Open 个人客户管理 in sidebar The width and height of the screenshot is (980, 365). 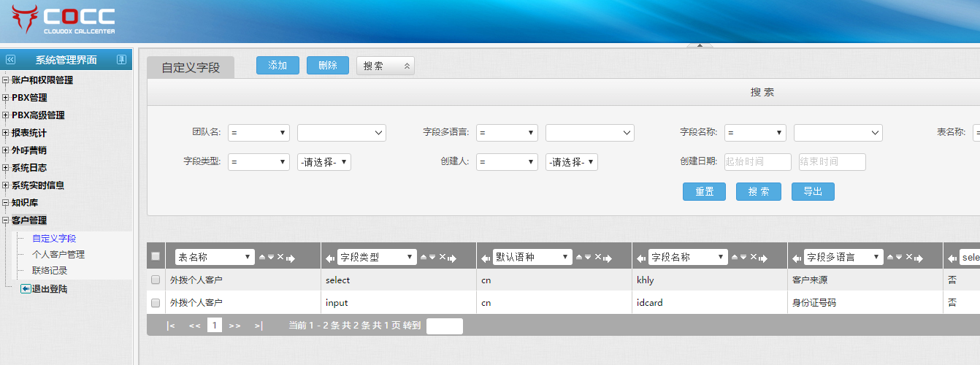(58, 255)
